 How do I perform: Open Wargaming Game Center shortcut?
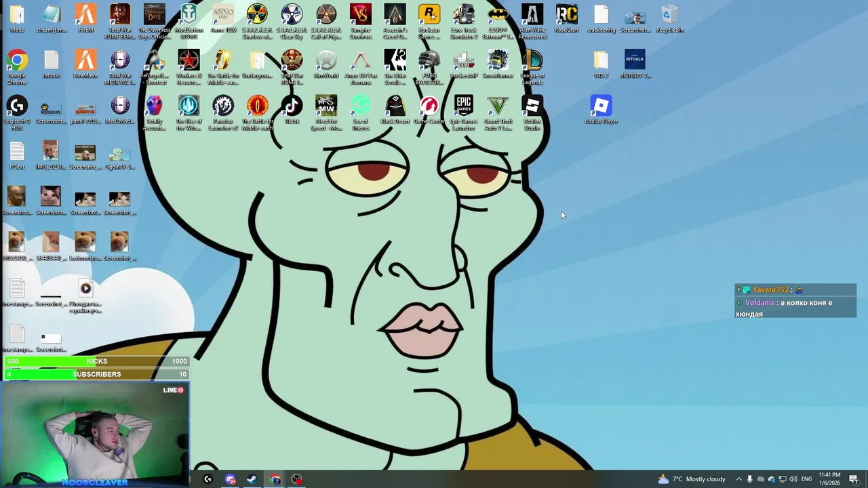click(x=429, y=110)
